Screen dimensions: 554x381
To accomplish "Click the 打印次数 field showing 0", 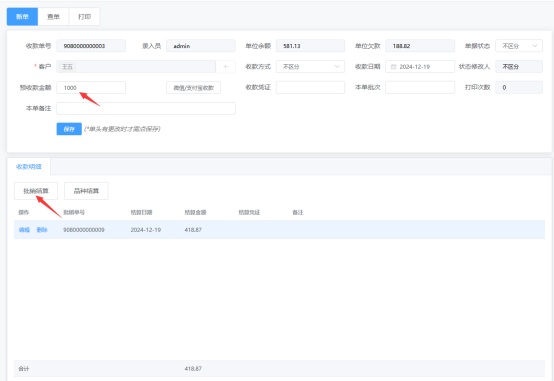I will (519, 87).
